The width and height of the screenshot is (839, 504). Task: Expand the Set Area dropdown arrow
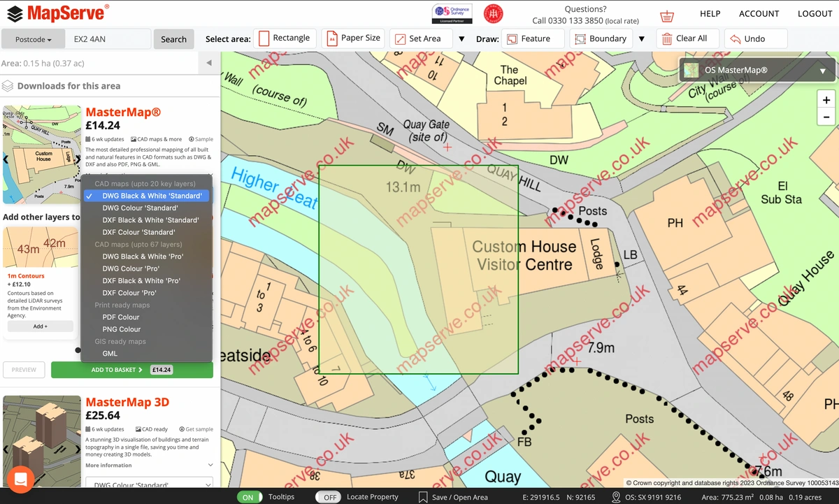[x=461, y=39]
